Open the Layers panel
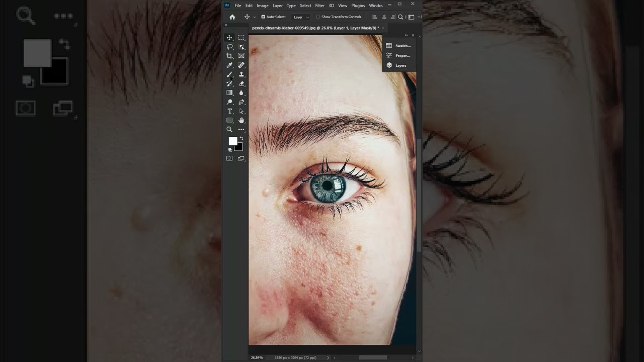The width and height of the screenshot is (644, 362). 400,65
